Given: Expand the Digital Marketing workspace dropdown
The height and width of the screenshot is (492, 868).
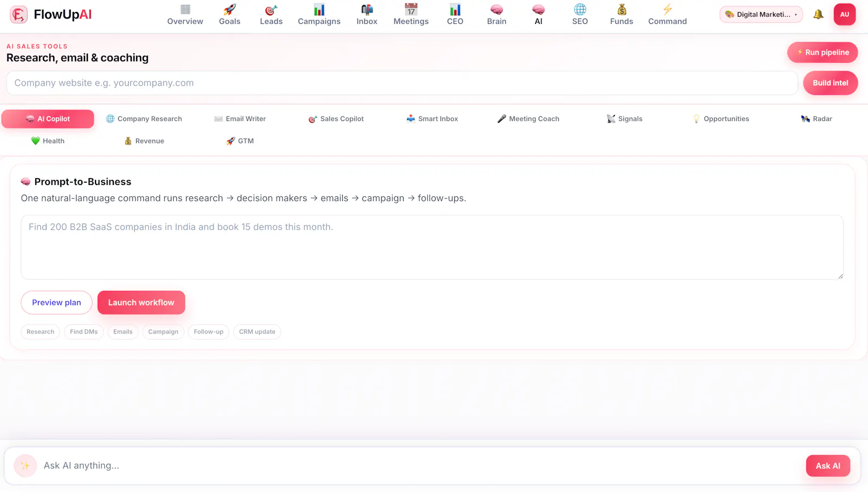Looking at the screenshot, I should tap(761, 15).
